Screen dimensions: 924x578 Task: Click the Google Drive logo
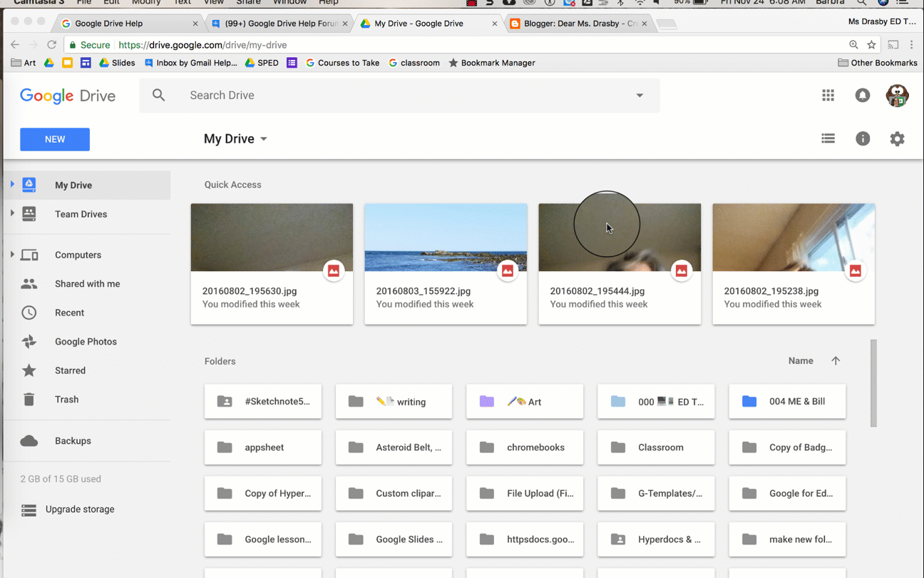pos(68,96)
